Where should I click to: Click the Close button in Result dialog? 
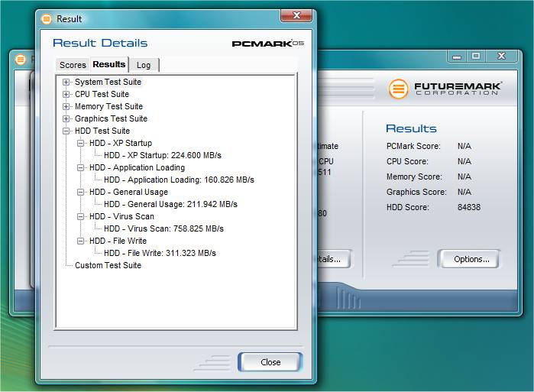(270, 362)
